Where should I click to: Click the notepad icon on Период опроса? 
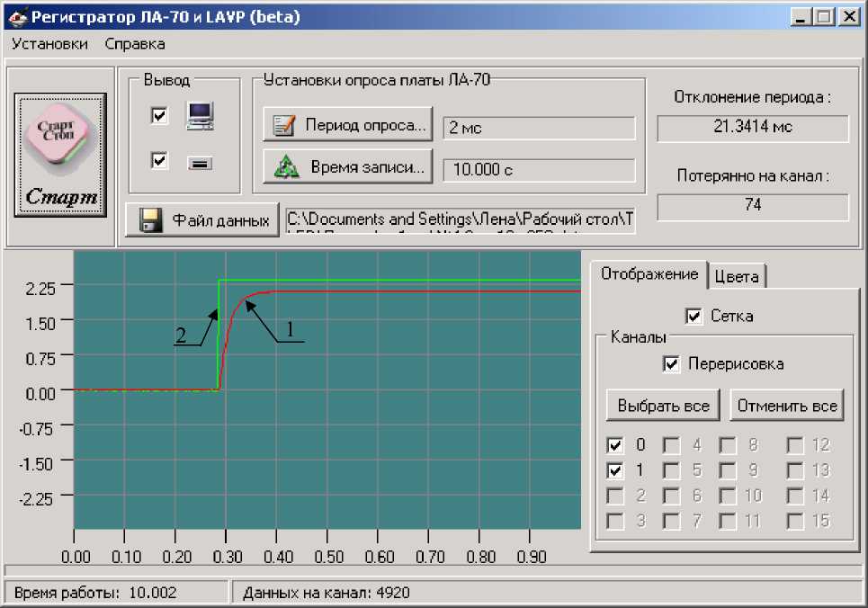point(284,125)
